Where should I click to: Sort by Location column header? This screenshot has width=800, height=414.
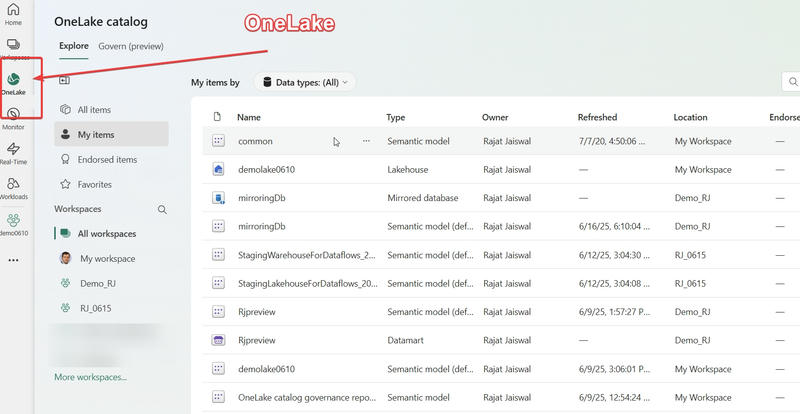[x=690, y=117]
